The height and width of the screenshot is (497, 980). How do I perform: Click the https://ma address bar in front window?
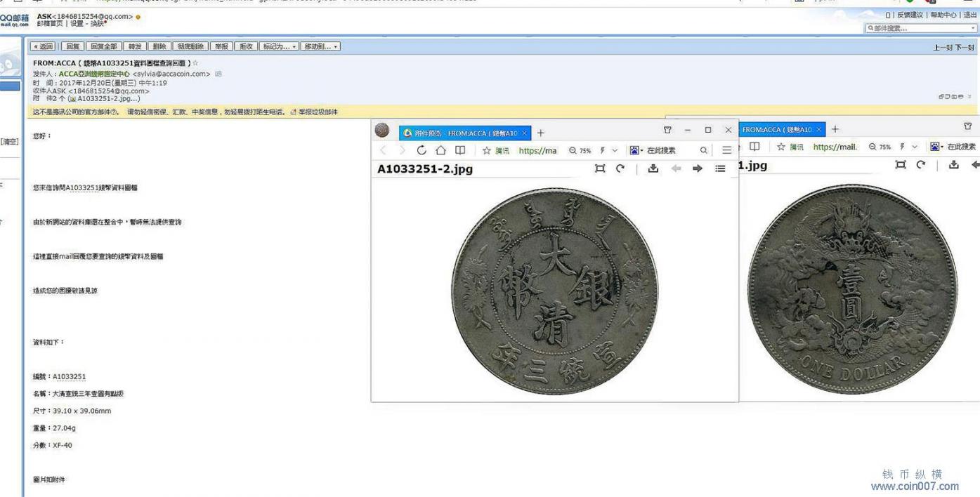click(x=537, y=150)
